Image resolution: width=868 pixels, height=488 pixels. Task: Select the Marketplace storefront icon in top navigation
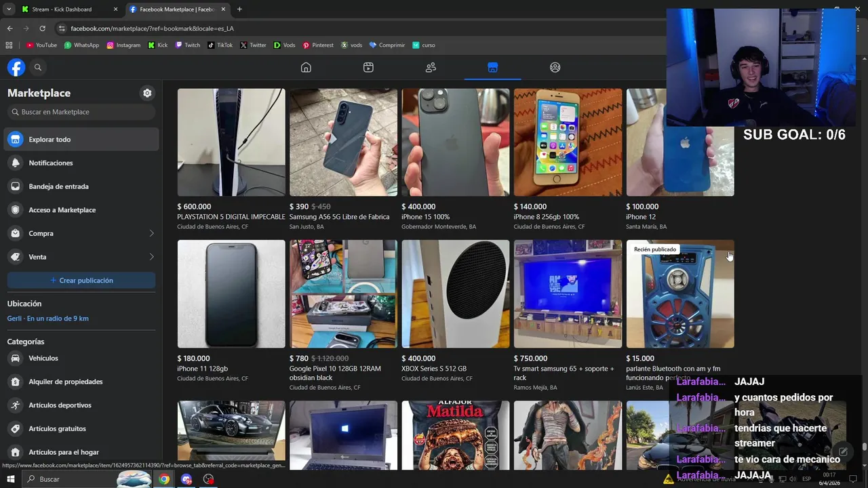(x=492, y=67)
